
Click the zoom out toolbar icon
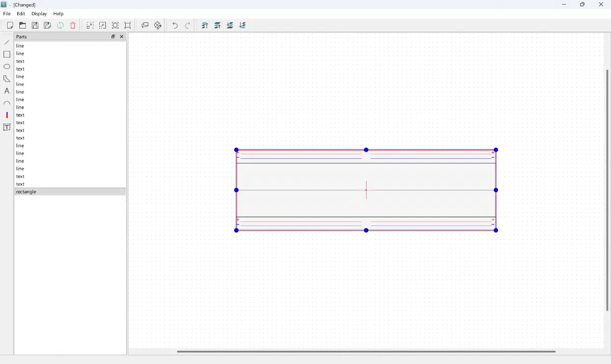click(103, 25)
